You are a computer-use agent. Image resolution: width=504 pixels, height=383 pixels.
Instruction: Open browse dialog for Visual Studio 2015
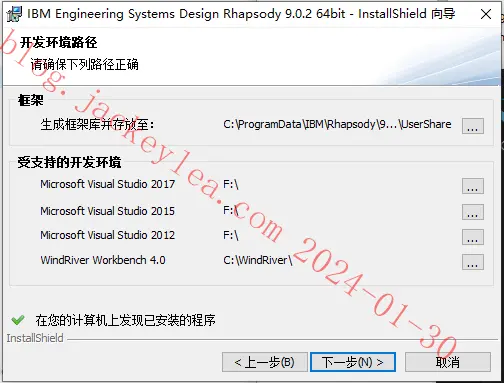(x=473, y=212)
